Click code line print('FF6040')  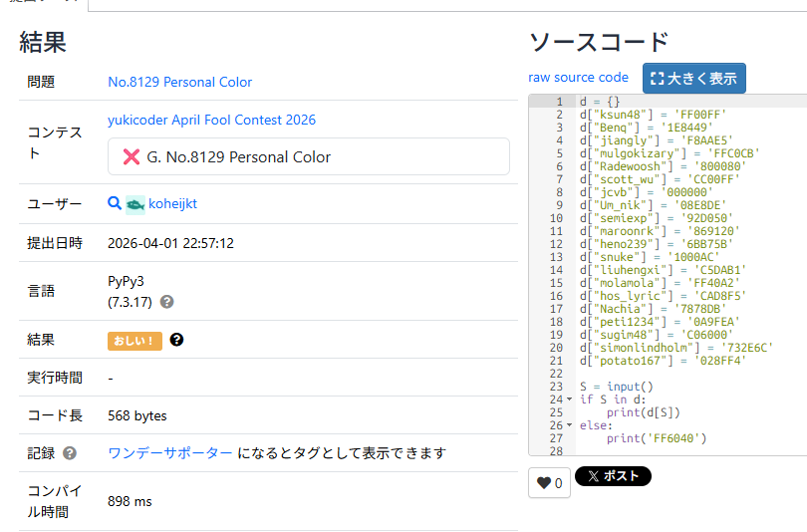pyautogui.click(x=657, y=438)
